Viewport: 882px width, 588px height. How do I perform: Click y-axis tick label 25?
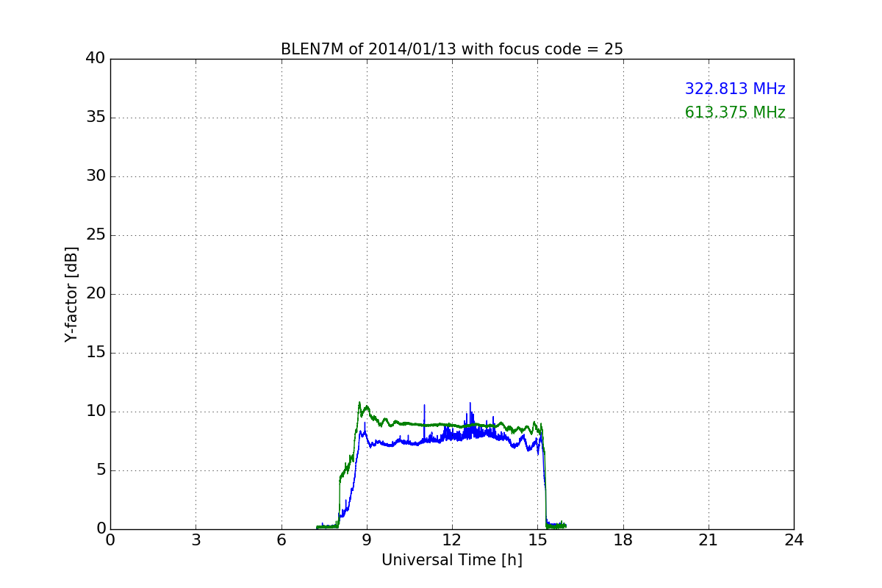[96, 235]
